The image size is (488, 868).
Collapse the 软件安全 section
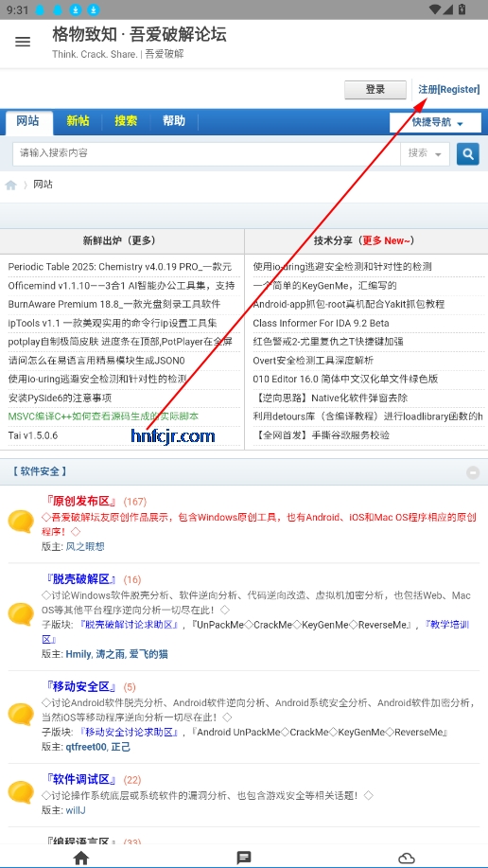coord(473,472)
